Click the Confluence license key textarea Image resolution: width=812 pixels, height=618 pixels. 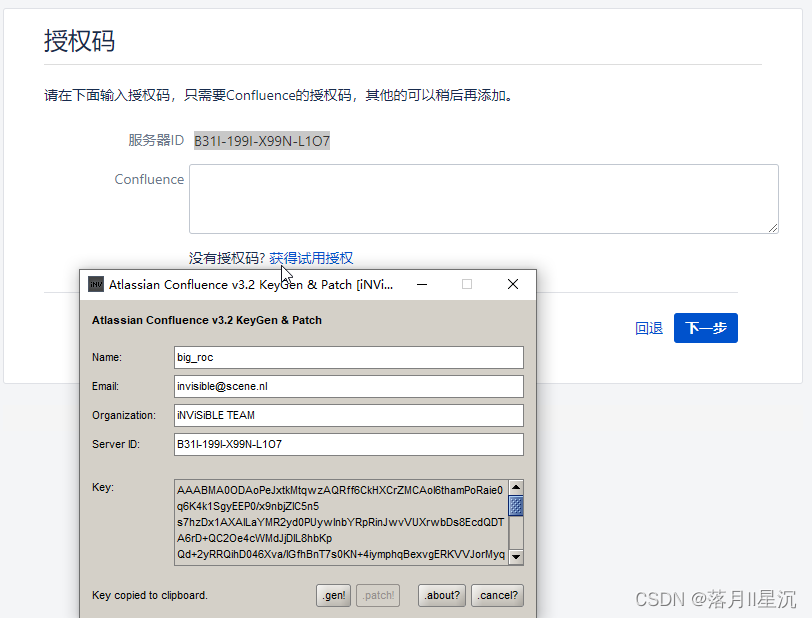484,199
